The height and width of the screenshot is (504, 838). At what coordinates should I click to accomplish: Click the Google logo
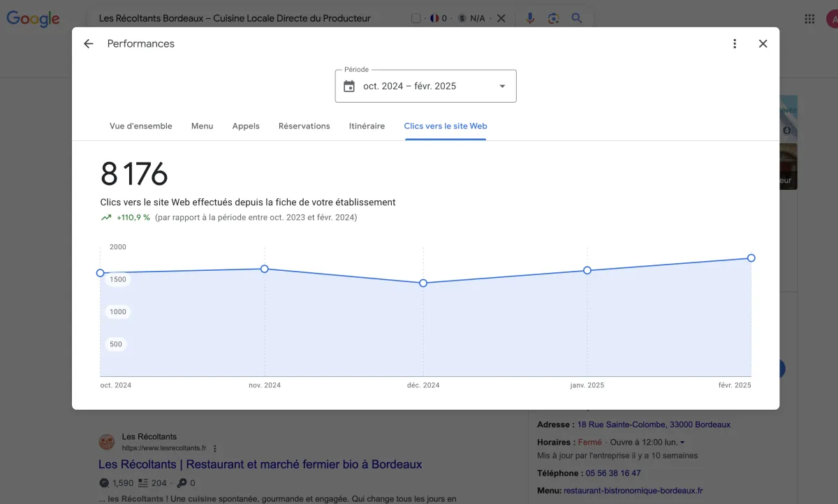tap(33, 19)
